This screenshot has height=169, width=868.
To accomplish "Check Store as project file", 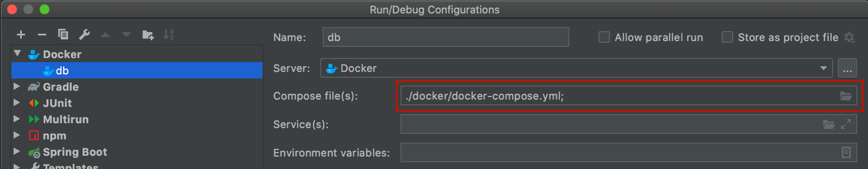I will click(727, 37).
